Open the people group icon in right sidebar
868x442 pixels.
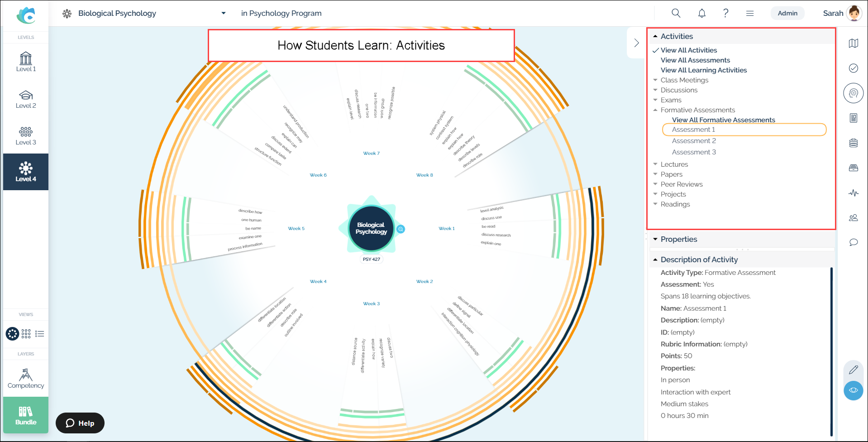pos(853,218)
